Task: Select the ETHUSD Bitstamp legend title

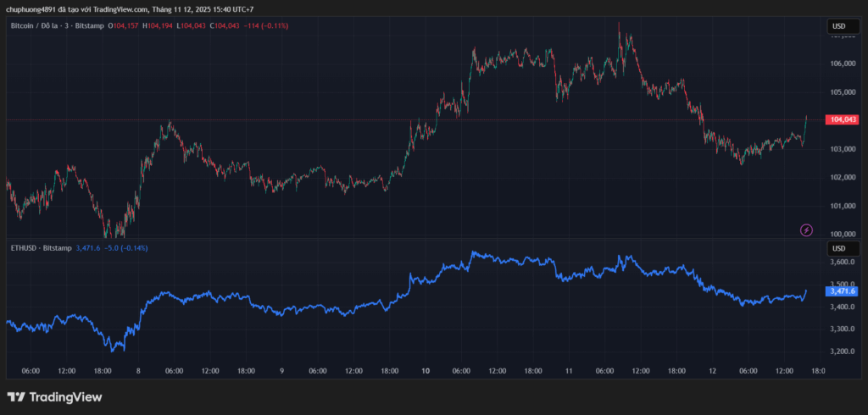Action: click(x=39, y=248)
